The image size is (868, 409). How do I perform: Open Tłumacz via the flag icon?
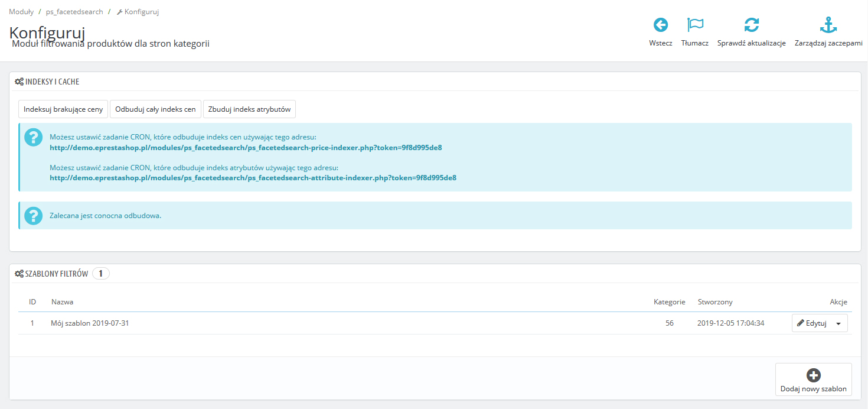[x=695, y=25]
